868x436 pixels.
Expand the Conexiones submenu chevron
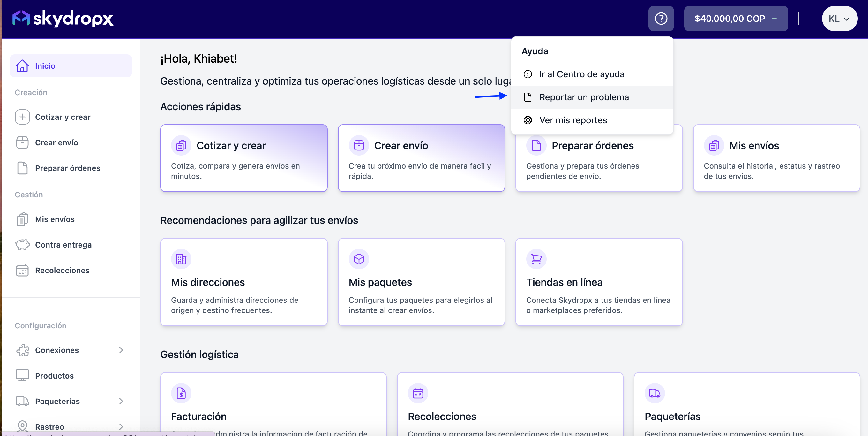coord(121,350)
